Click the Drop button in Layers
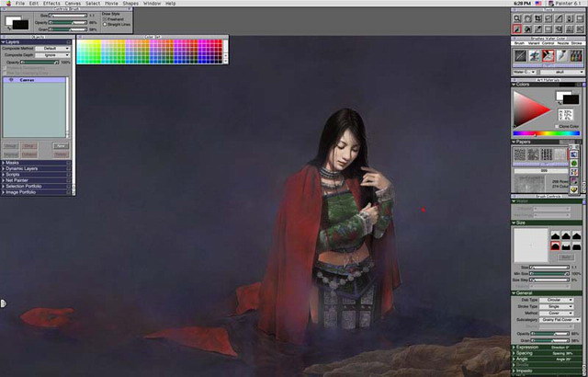 (28, 145)
